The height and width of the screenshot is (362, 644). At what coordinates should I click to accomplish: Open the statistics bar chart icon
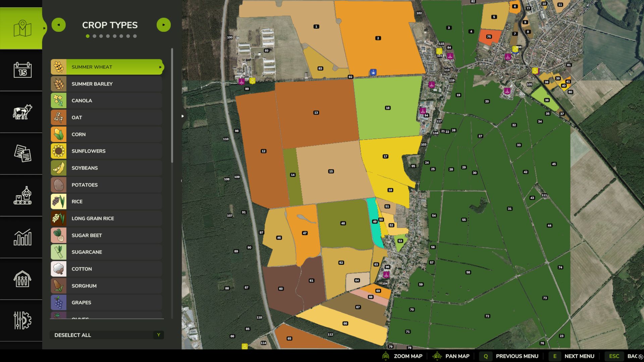22,237
